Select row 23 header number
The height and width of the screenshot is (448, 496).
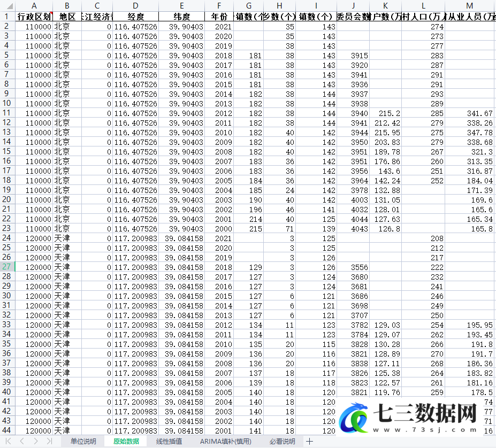[x=7, y=228]
